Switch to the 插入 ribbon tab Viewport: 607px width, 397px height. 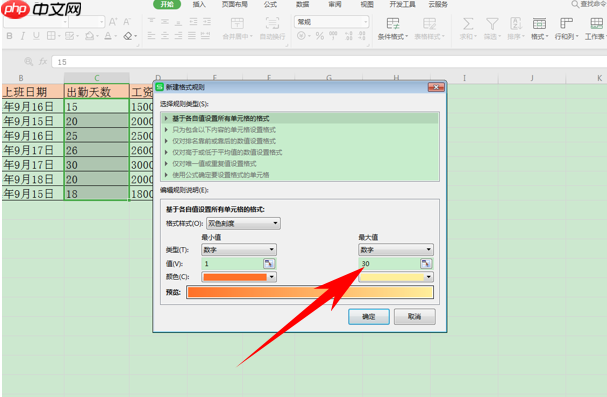pos(199,4)
